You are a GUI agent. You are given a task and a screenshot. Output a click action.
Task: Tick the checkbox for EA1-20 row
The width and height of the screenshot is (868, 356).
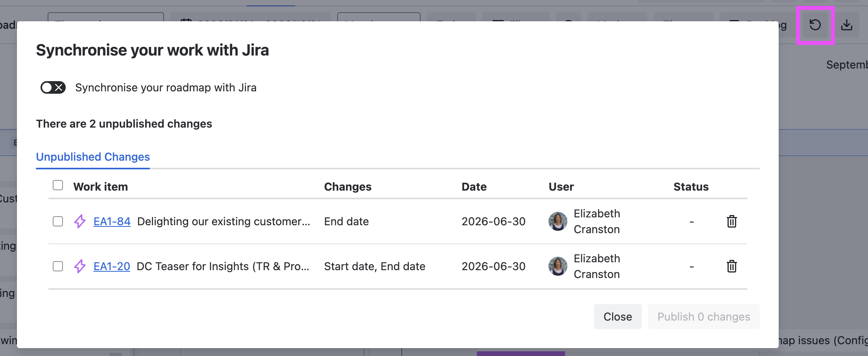coord(58,266)
